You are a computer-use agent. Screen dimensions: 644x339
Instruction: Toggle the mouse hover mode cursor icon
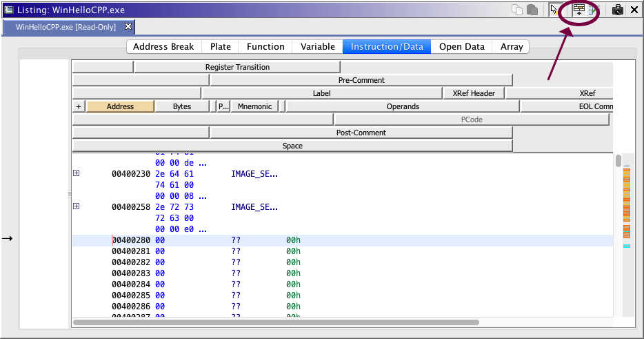click(554, 10)
